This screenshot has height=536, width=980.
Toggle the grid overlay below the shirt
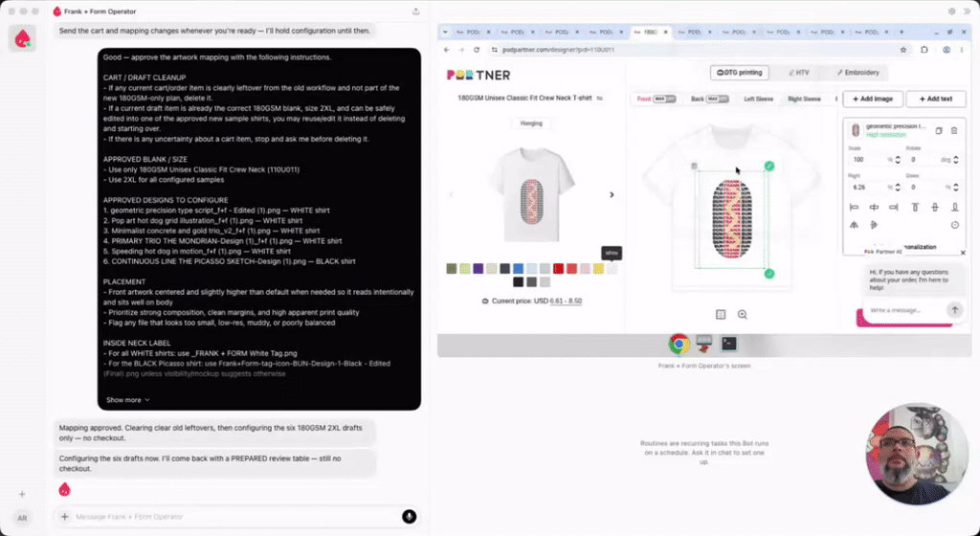721,315
